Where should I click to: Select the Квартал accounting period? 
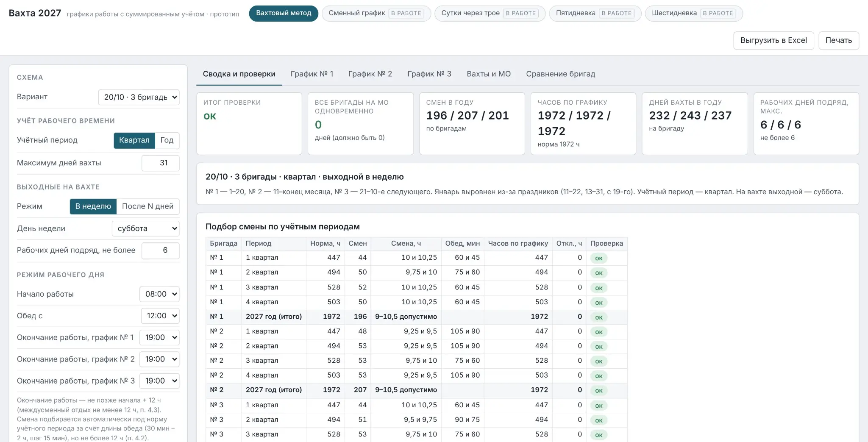pyautogui.click(x=134, y=140)
